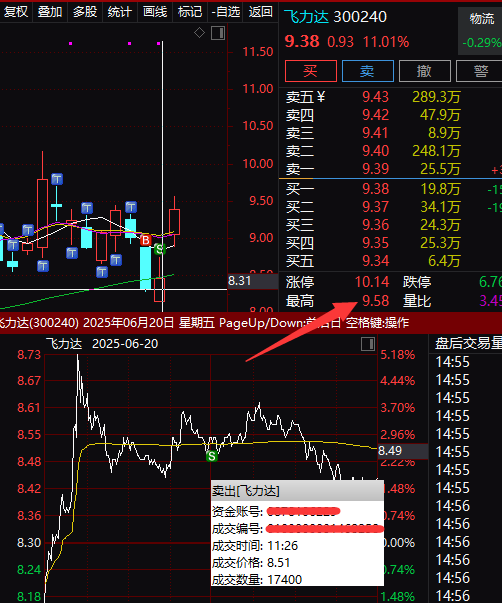
Task: Click the 289.3万 volume at 卖五
Action: click(436, 97)
